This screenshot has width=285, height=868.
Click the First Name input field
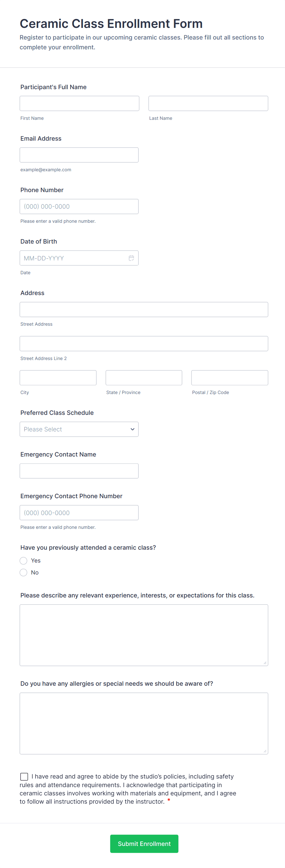click(x=79, y=104)
